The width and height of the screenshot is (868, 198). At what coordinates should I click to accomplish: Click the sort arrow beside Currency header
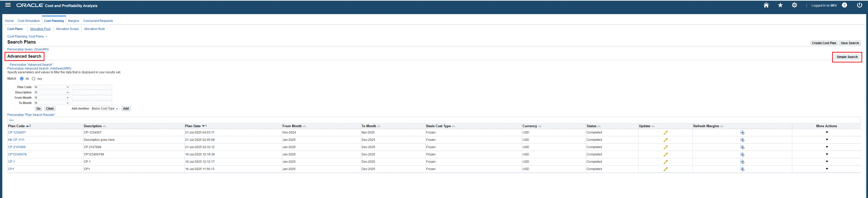pyautogui.click(x=540, y=126)
